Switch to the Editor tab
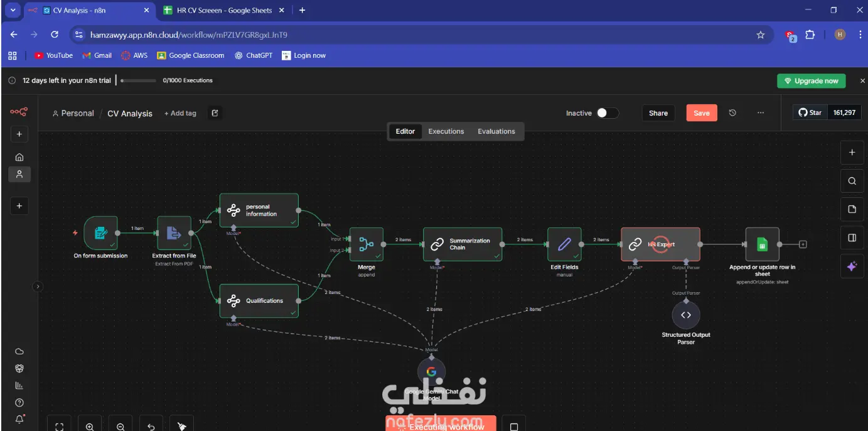The height and width of the screenshot is (431, 868). tap(405, 131)
